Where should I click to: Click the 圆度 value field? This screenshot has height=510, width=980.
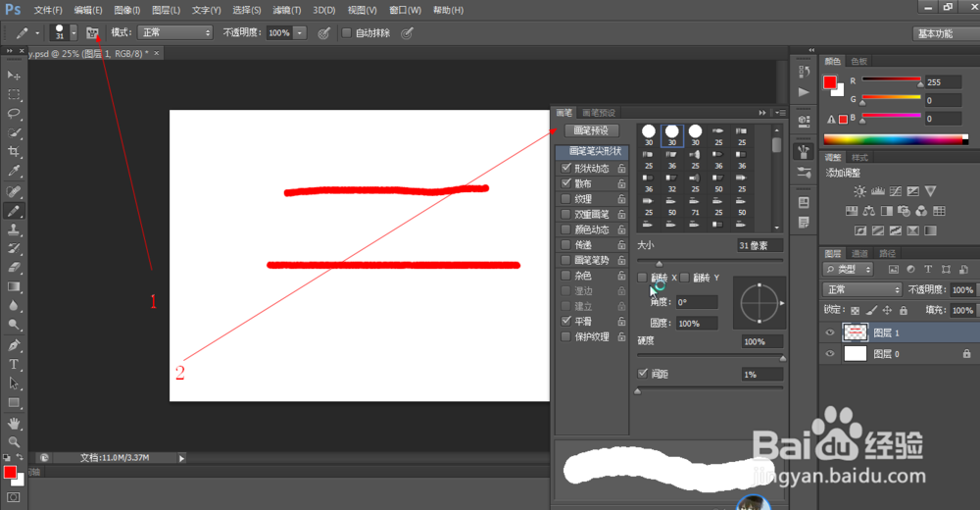[696, 324]
